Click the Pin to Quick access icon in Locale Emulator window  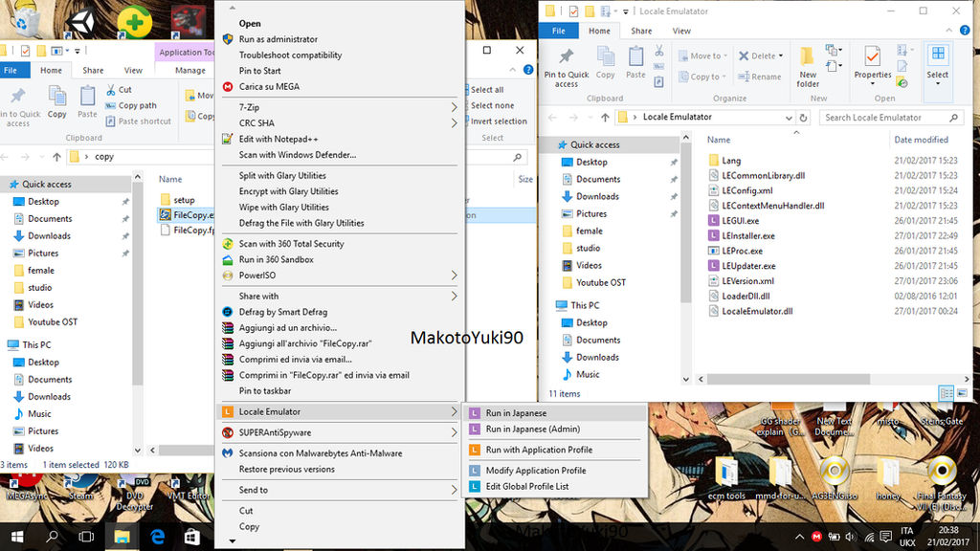tap(566, 57)
